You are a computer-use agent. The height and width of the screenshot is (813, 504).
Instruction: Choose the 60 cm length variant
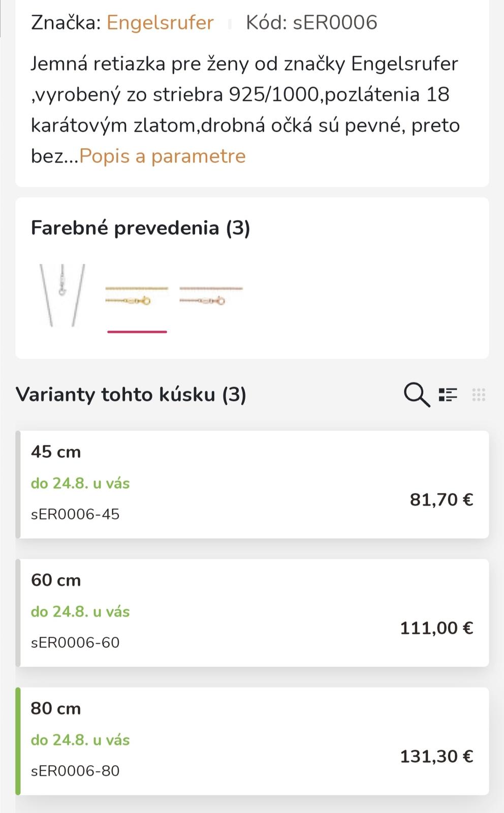pyautogui.click(x=56, y=580)
